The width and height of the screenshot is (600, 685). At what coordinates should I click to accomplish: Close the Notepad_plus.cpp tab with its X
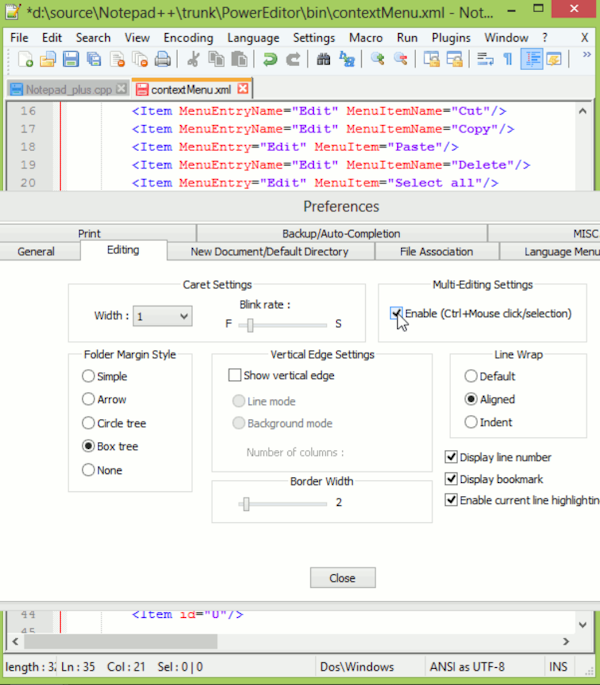click(x=121, y=89)
